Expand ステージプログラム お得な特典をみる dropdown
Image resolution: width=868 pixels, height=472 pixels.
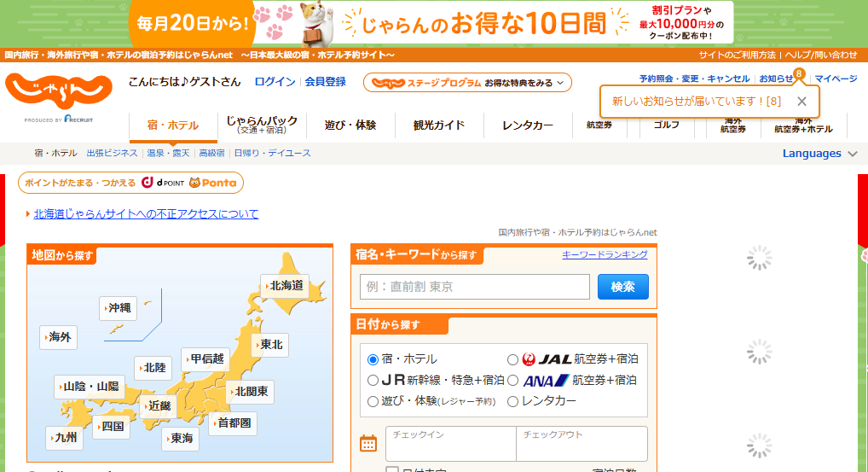[x=468, y=83]
